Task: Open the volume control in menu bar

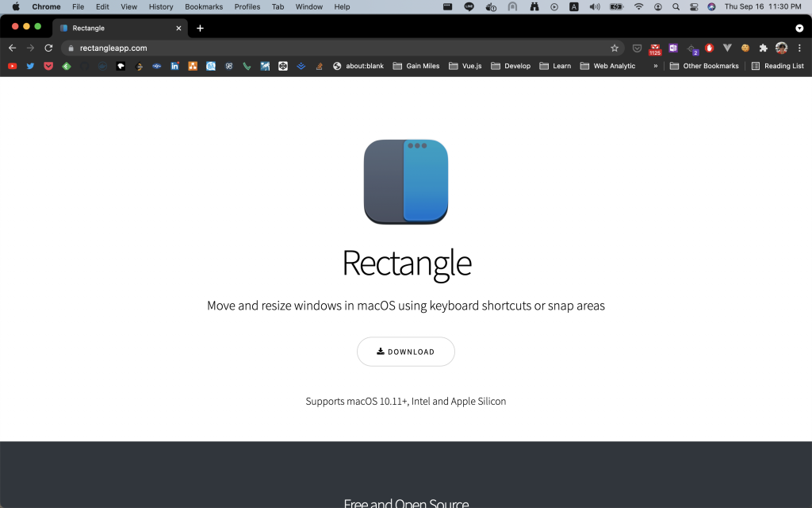Action: coord(595,6)
